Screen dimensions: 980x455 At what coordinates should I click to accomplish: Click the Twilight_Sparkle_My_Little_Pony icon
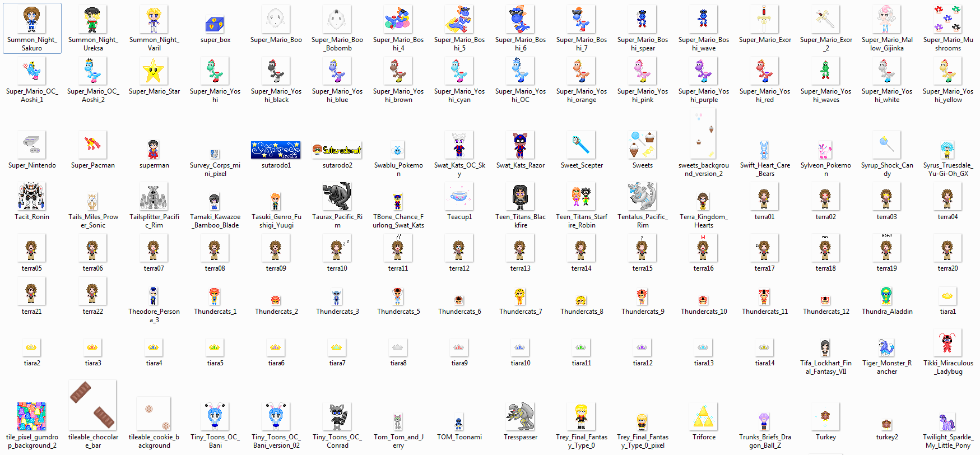coord(948,422)
